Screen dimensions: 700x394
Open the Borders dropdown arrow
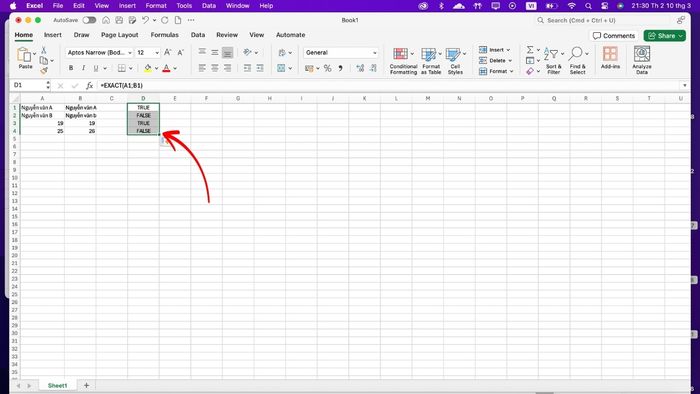pyautogui.click(x=130, y=68)
